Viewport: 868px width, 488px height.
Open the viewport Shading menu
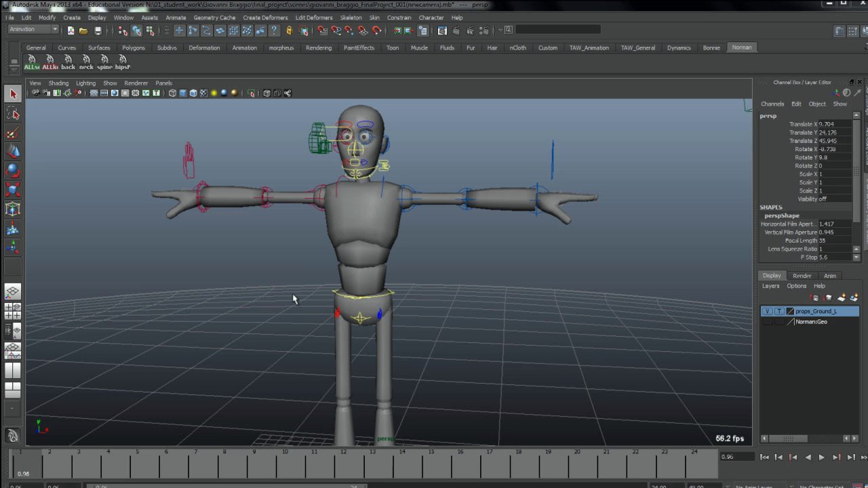click(x=58, y=83)
